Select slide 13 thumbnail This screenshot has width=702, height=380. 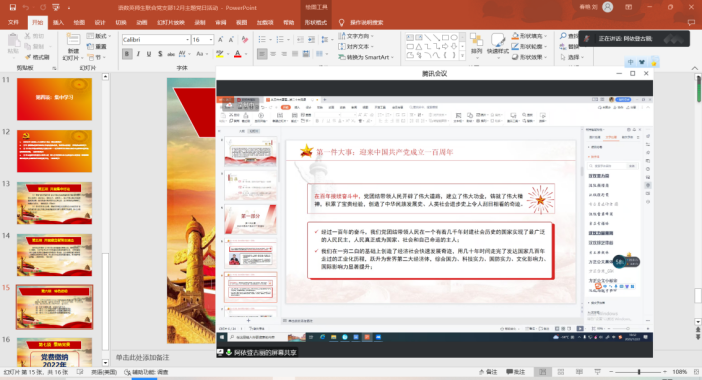(x=55, y=203)
